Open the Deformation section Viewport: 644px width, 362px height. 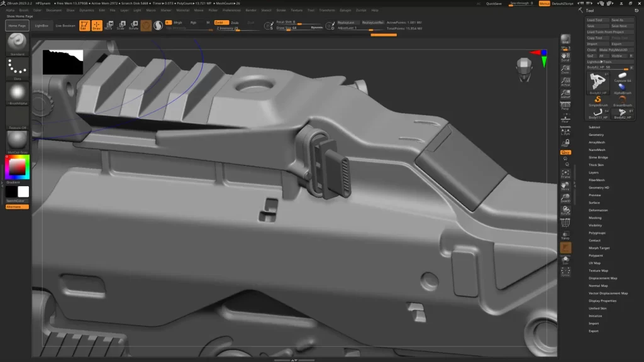pyautogui.click(x=598, y=210)
